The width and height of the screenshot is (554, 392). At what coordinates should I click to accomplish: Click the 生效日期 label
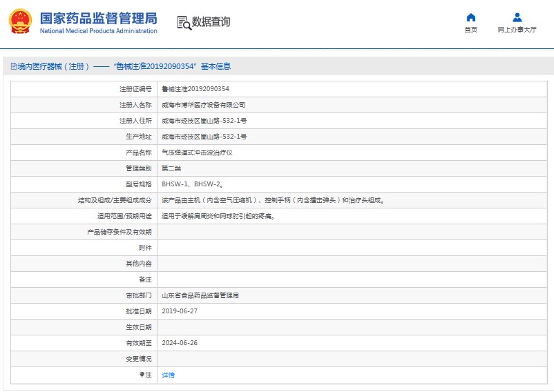pos(139,327)
